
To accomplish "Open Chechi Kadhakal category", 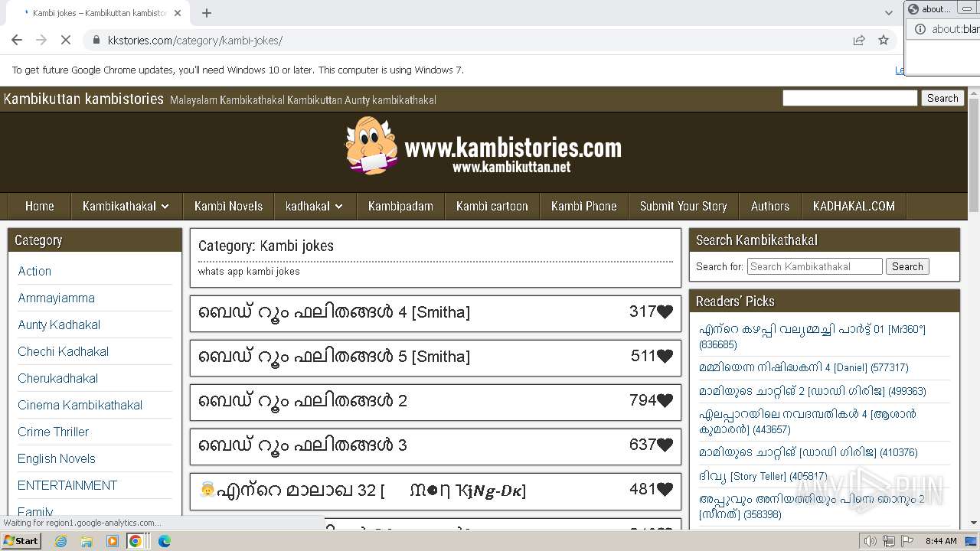I will coord(63,351).
